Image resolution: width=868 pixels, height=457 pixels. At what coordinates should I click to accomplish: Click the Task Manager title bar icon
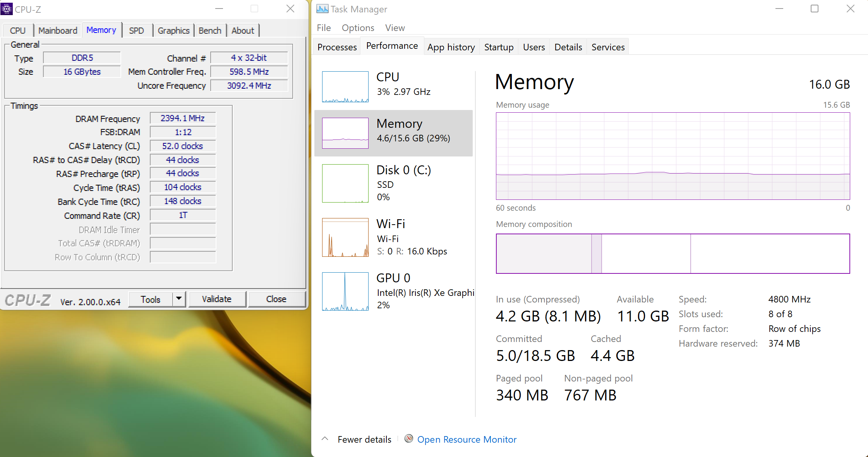(322, 9)
